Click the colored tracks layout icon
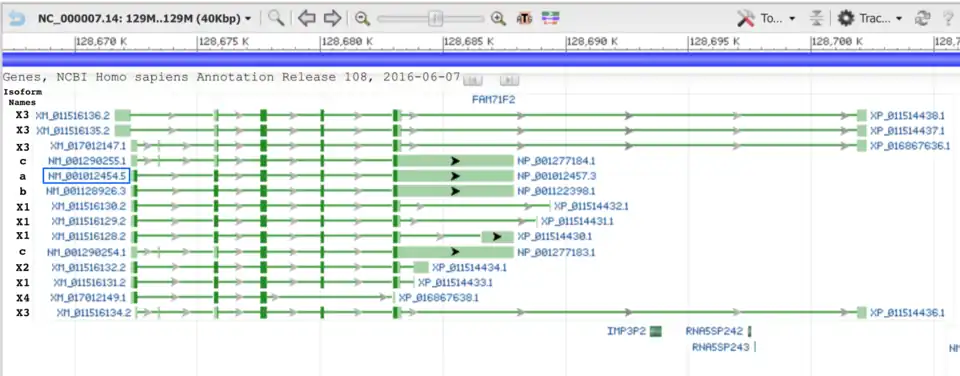Image resolution: width=960 pixels, height=376 pixels. 551,19
